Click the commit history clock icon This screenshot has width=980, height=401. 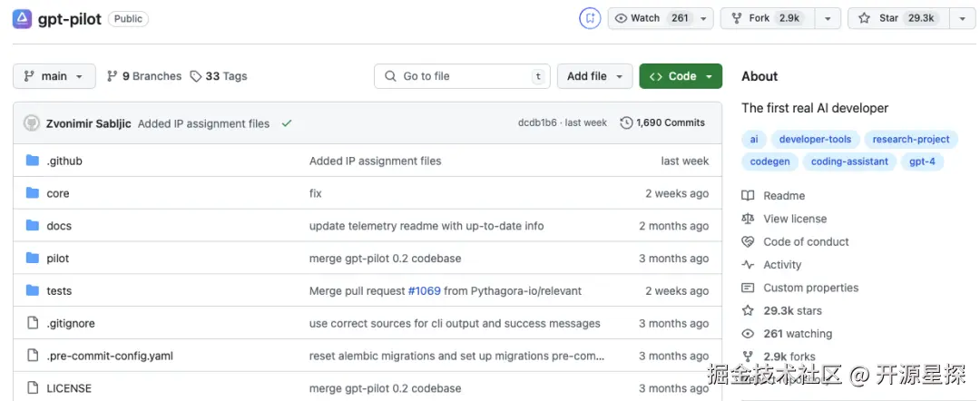tap(626, 123)
